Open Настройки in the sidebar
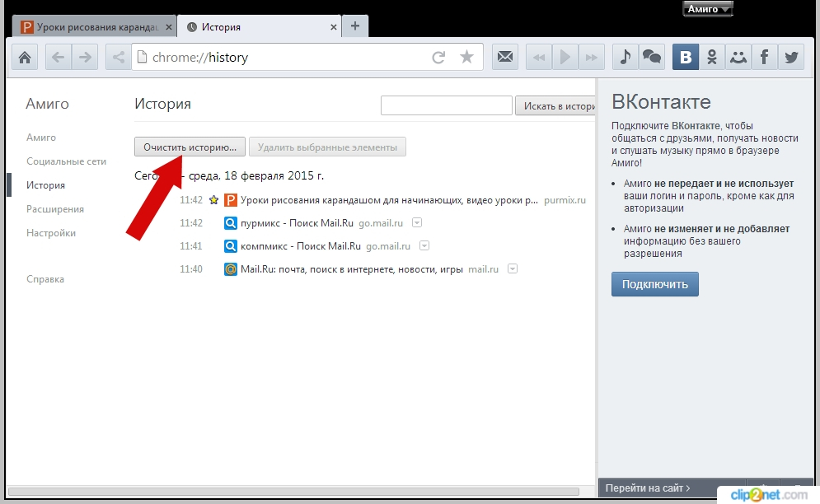820x504 pixels. coord(51,233)
